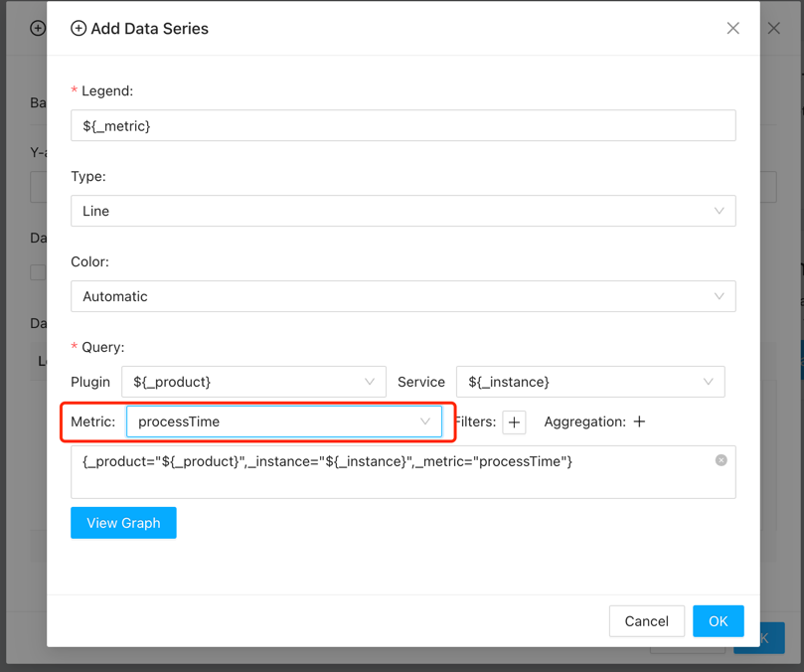Click the dimmed plus-circle icon behind the dialog

click(38, 28)
